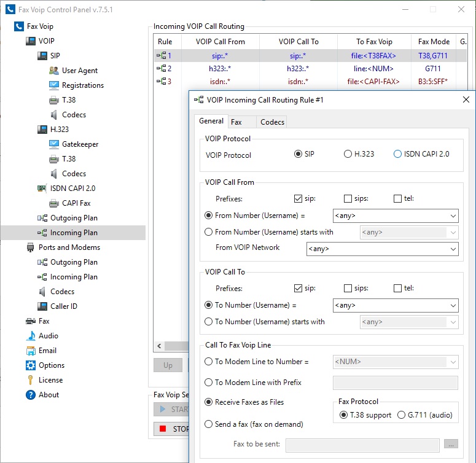
Task: Click the Registrations monitor icon
Action: point(53,85)
